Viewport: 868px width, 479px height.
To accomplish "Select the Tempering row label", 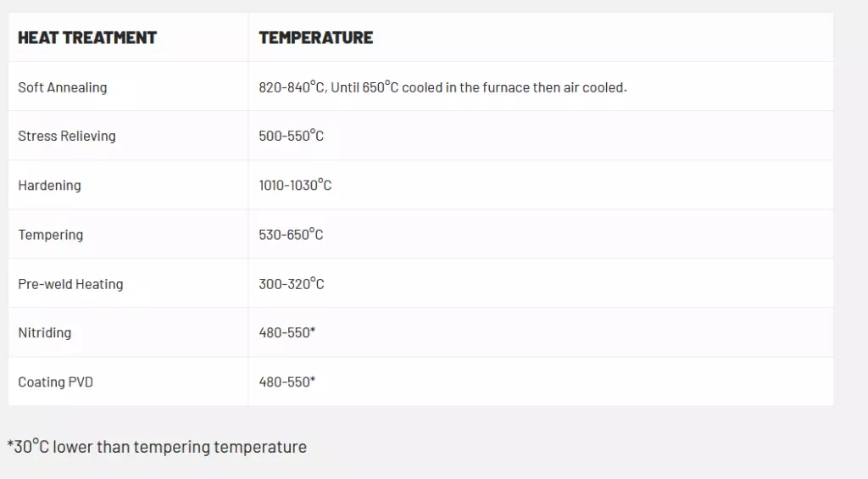I will pyautogui.click(x=51, y=234).
